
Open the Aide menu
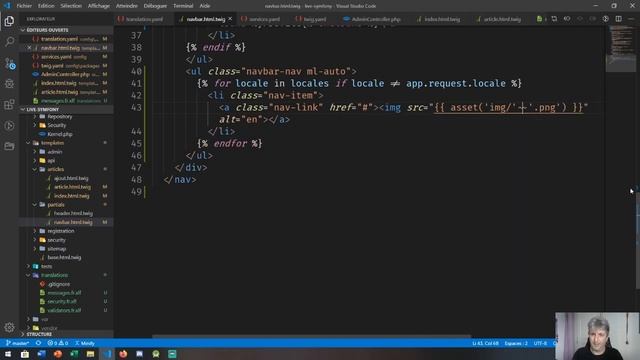204,6
